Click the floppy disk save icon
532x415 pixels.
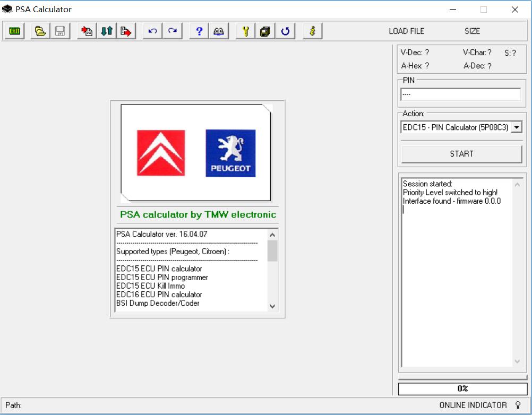pyautogui.click(x=60, y=31)
